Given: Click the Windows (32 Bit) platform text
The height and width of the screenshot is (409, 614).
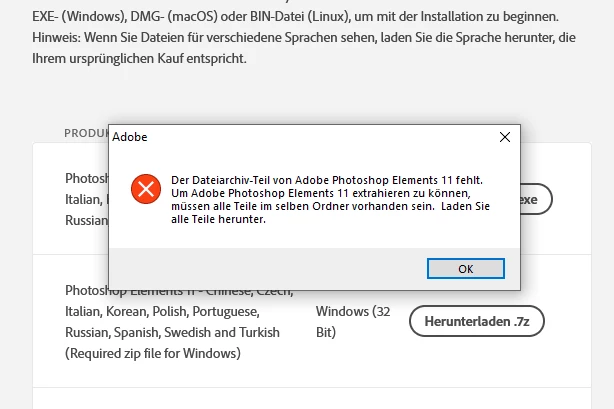Looking at the screenshot, I should pos(353,322).
